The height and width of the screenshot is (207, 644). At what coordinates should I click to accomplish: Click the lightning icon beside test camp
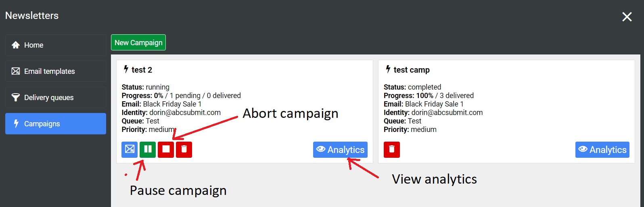(x=388, y=69)
